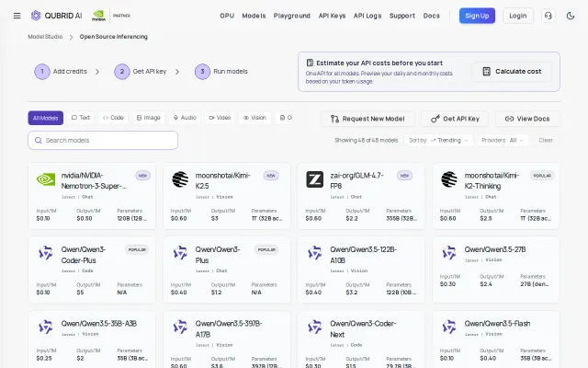The height and width of the screenshot is (368, 588).
Task: Open the Support menu item
Action: tap(402, 16)
